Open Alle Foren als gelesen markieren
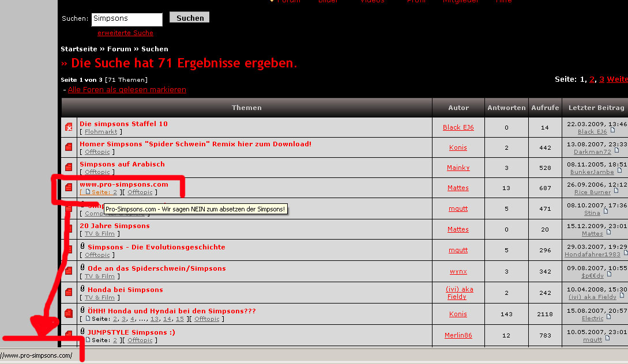The image size is (628, 364). coord(127,90)
